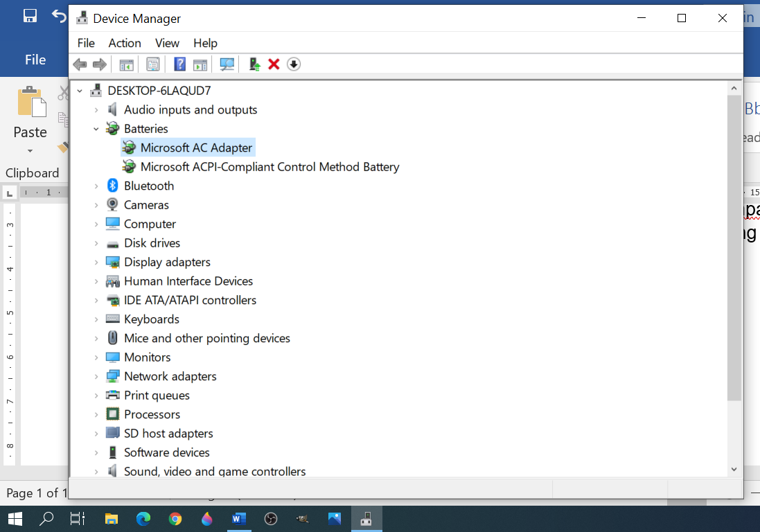Viewport: 760px width, 532px height.
Task: Click the Mice and pointing devices icon
Action: coord(112,338)
